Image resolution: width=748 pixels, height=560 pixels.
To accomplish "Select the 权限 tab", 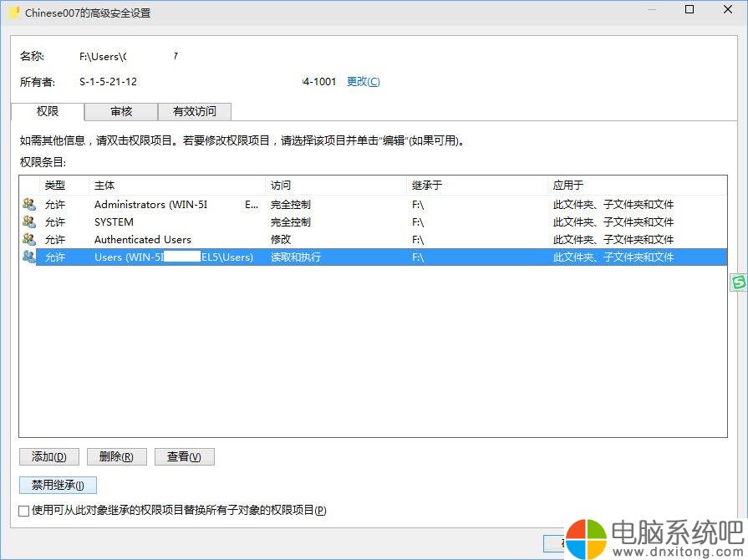I will (x=48, y=111).
